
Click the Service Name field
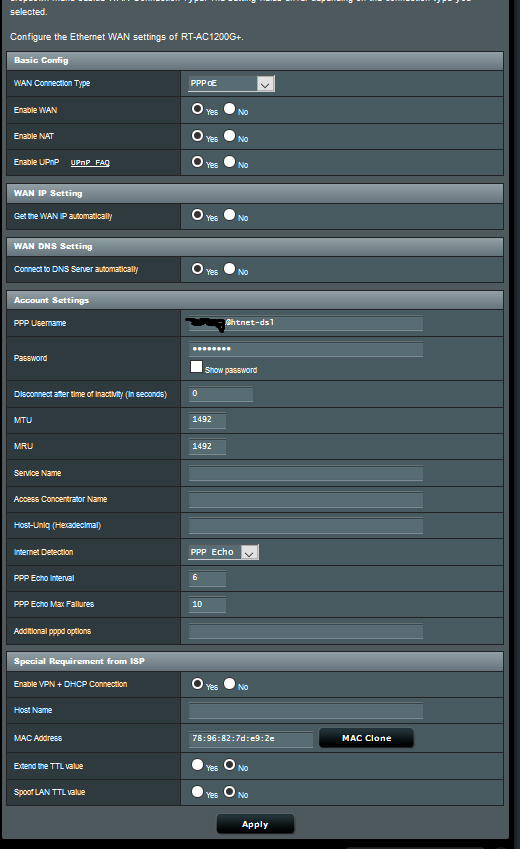click(306, 473)
